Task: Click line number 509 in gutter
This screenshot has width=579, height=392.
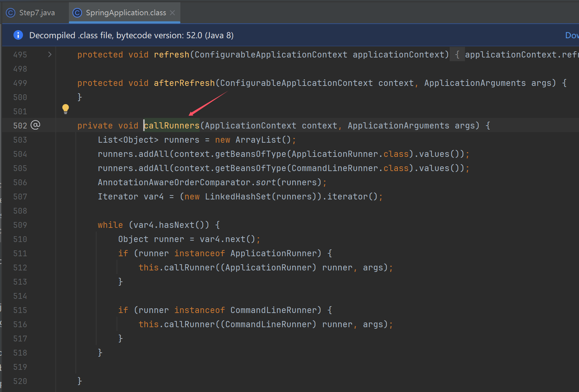Action: coord(20,225)
